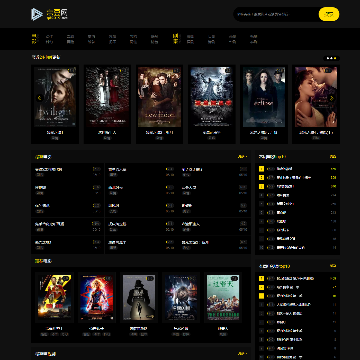Viewport: 360px width, 360px height.
Task: Open the Captain Marvel poster
Action: [97, 297]
